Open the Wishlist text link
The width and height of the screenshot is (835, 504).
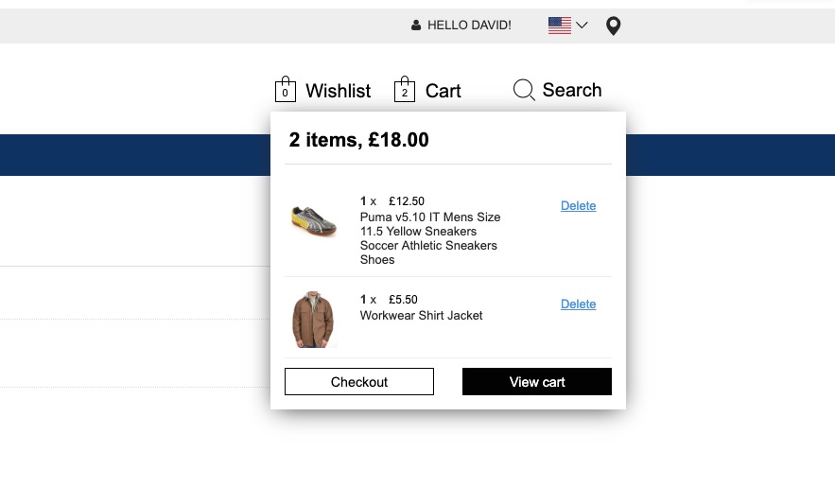(338, 91)
